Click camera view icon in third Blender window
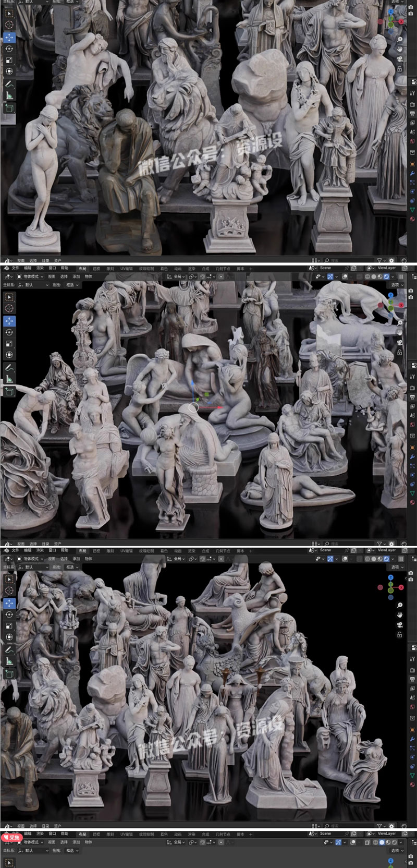 click(x=400, y=625)
